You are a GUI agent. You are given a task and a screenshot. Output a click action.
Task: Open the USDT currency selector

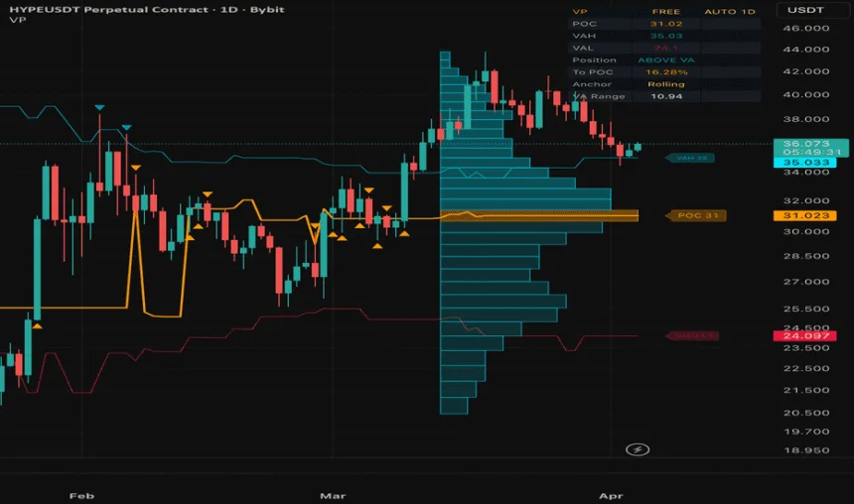coord(801,10)
